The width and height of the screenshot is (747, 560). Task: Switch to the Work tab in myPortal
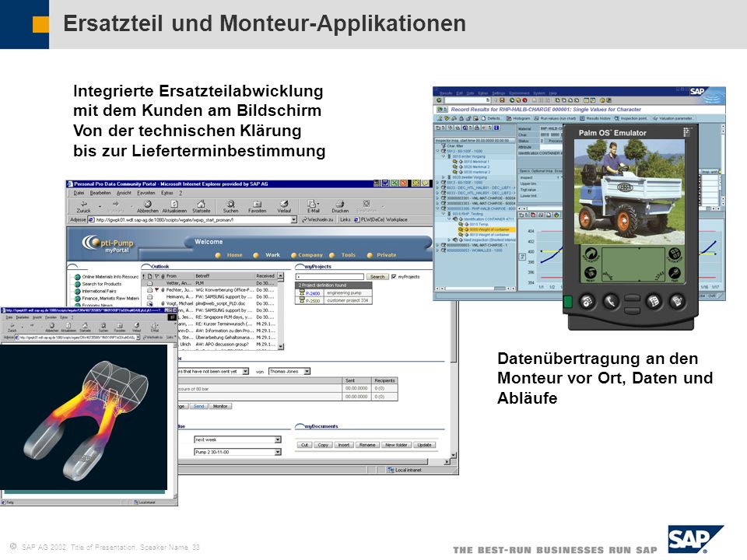tap(272, 255)
